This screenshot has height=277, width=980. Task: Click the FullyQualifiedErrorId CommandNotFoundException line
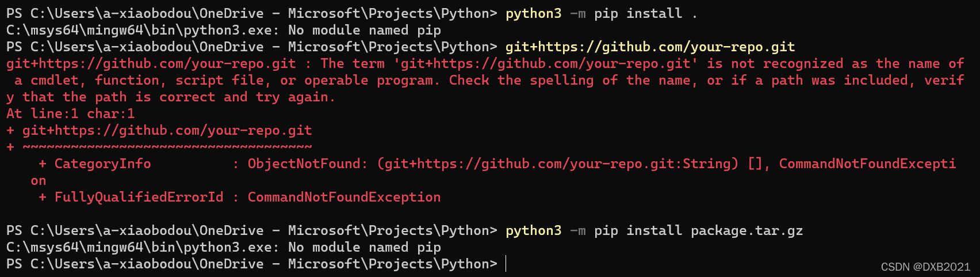pos(239,197)
